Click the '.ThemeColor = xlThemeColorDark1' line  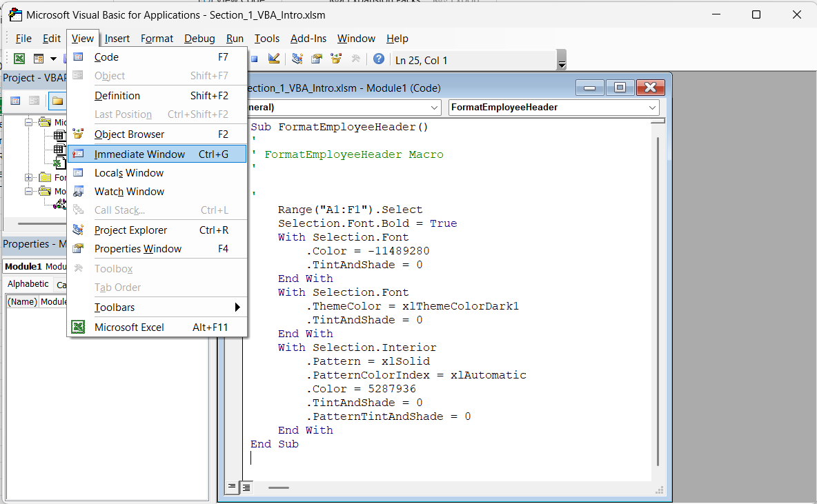click(x=412, y=306)
